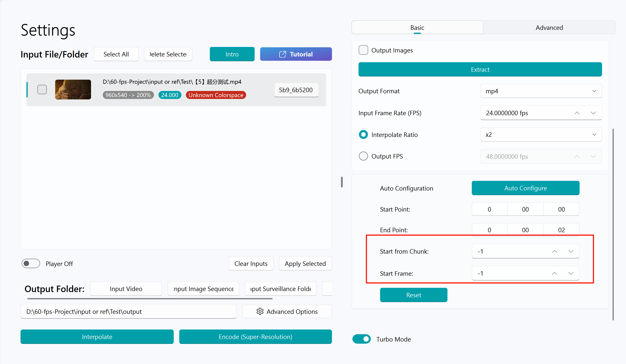Click the Tutorial external link icon
The width and height of the screenshot is (626, 364).
282,54
